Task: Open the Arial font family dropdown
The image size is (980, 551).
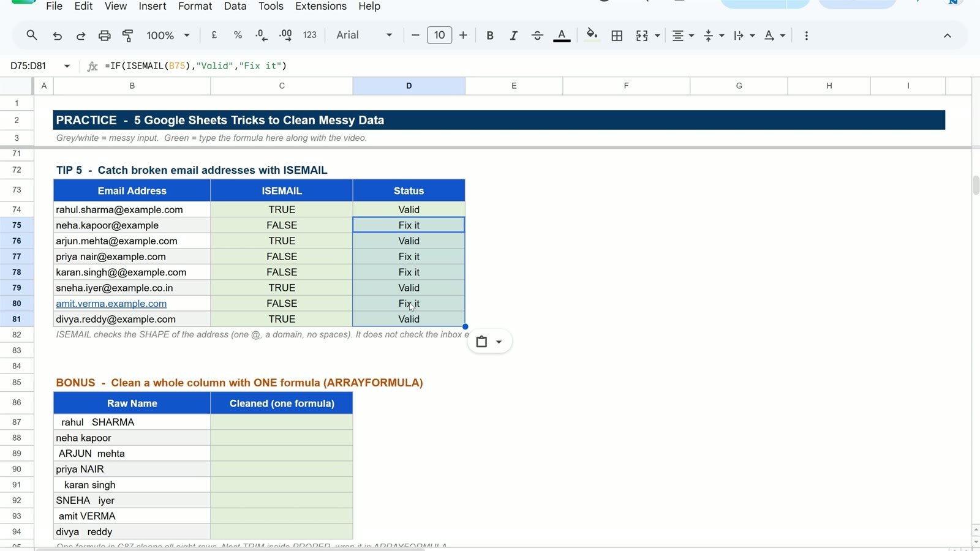Action: 364,36
